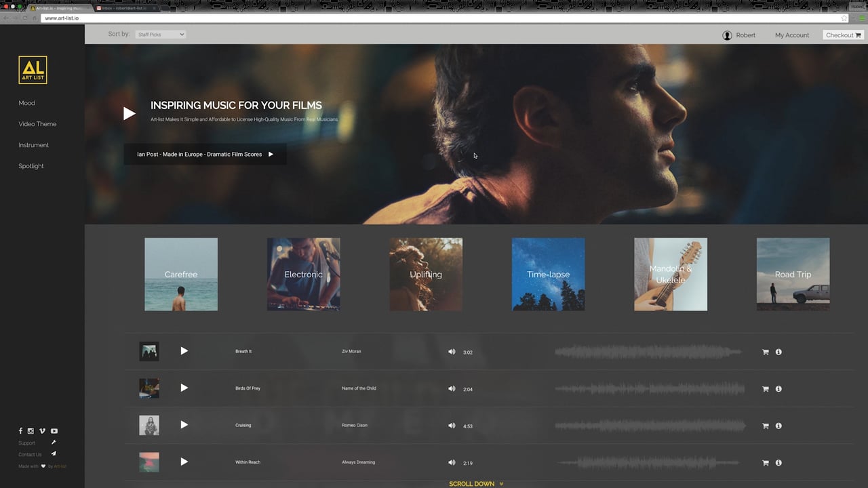The image size is (868, 488).
Task: Expand the Video Theme category
Action: pos(37,124)
